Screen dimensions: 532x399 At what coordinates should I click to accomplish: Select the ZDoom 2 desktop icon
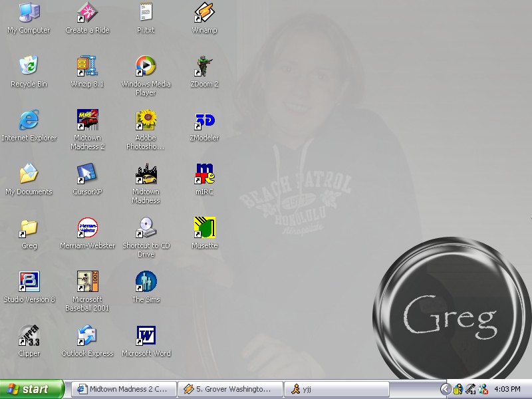204,67
